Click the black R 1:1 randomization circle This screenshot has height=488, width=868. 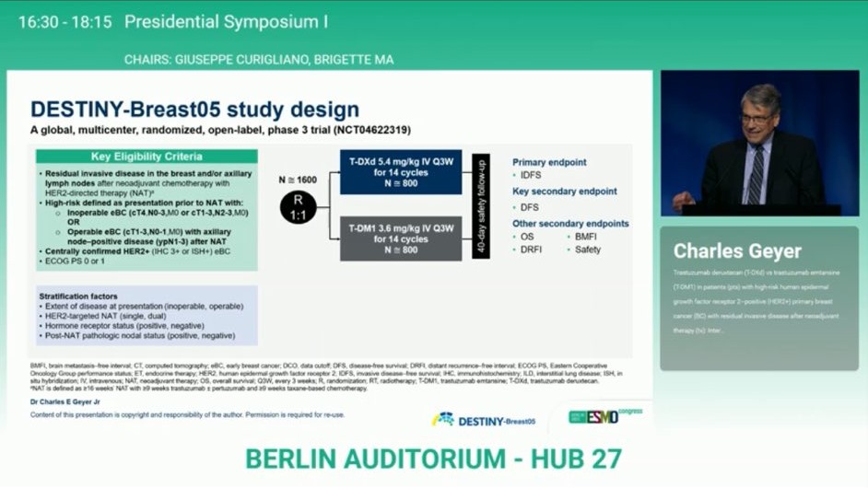pyautogui.click(x=299, y=206)
